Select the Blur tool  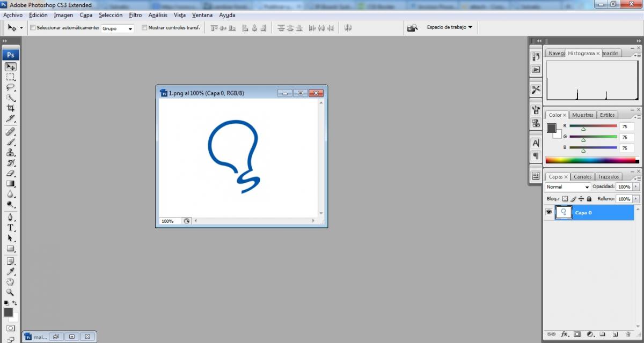coord(10,194)
